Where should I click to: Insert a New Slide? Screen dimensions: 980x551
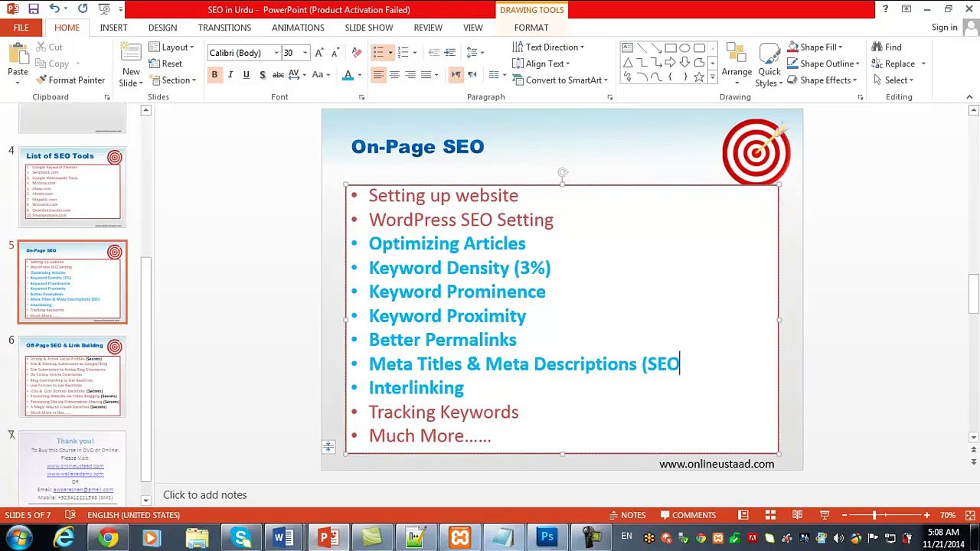tap(131, 65)
